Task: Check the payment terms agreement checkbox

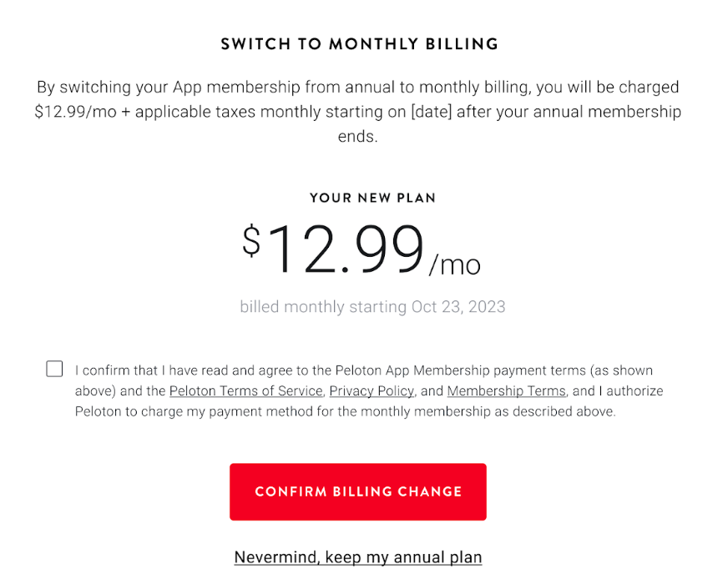Action: [x=54, y=369]
